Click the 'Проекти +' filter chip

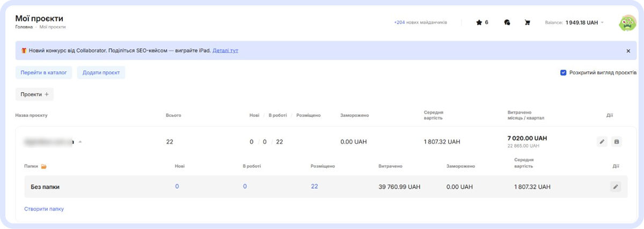pyautogui.click(x=34, y=94)
